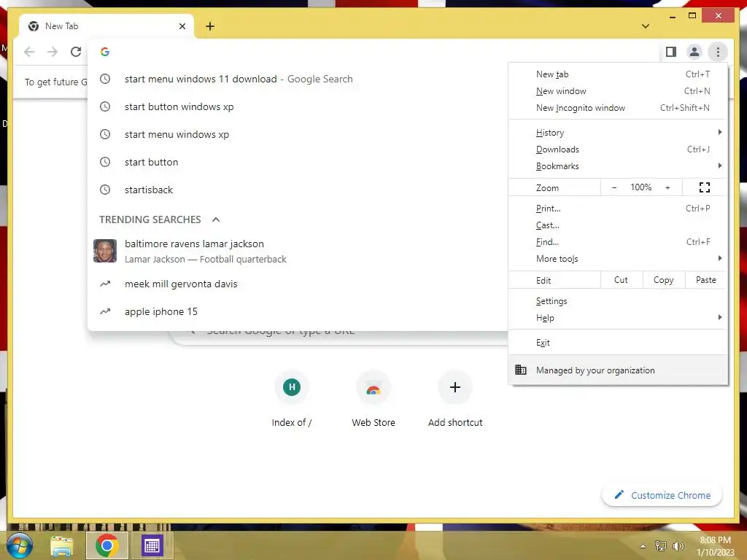This screenshot has width=747, height=560.
Task: Click trending arrow icon beside apple iphone 15
Action: [105, 311]
